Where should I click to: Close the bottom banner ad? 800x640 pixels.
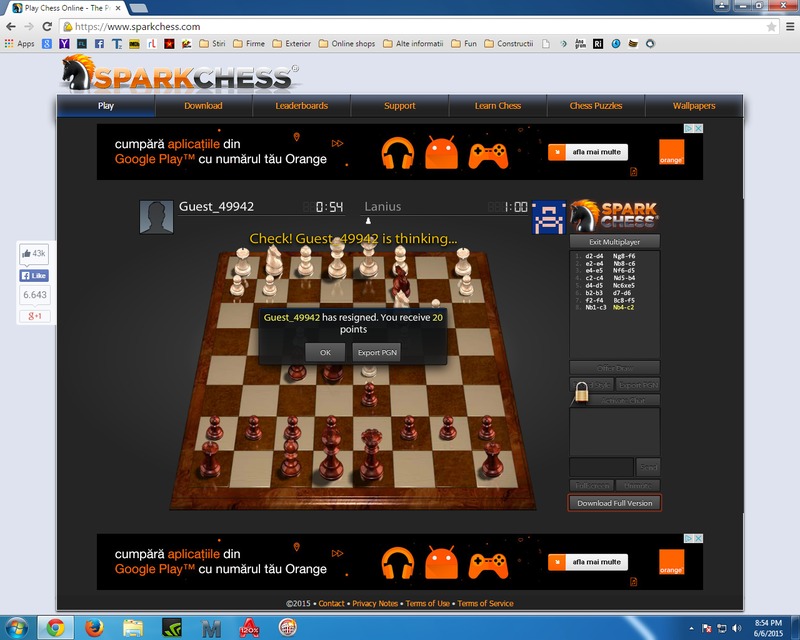698,538
